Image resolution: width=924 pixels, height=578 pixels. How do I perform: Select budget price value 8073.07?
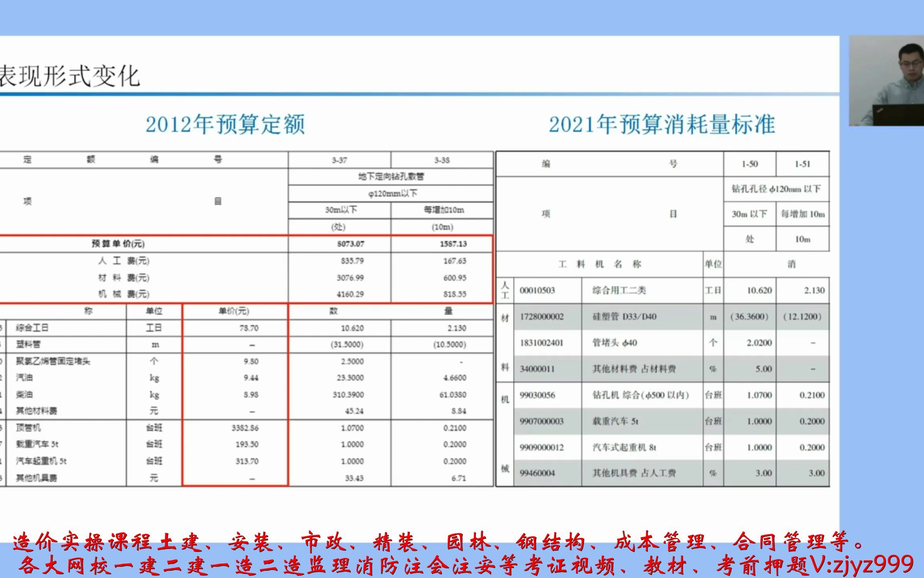pos(351,244)
